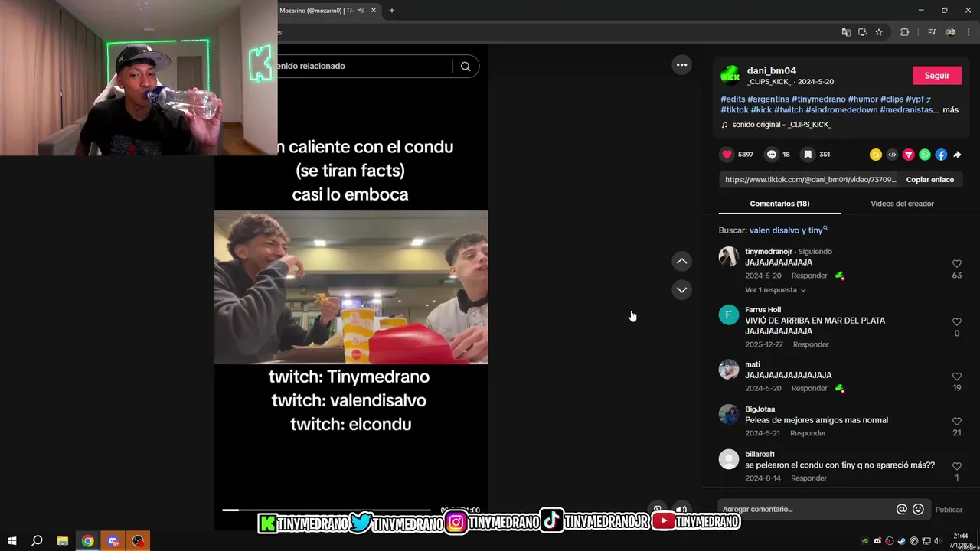980x551 pixels.
Task: Bookmark this page with the Chrome star
Action: coord(879,32)
